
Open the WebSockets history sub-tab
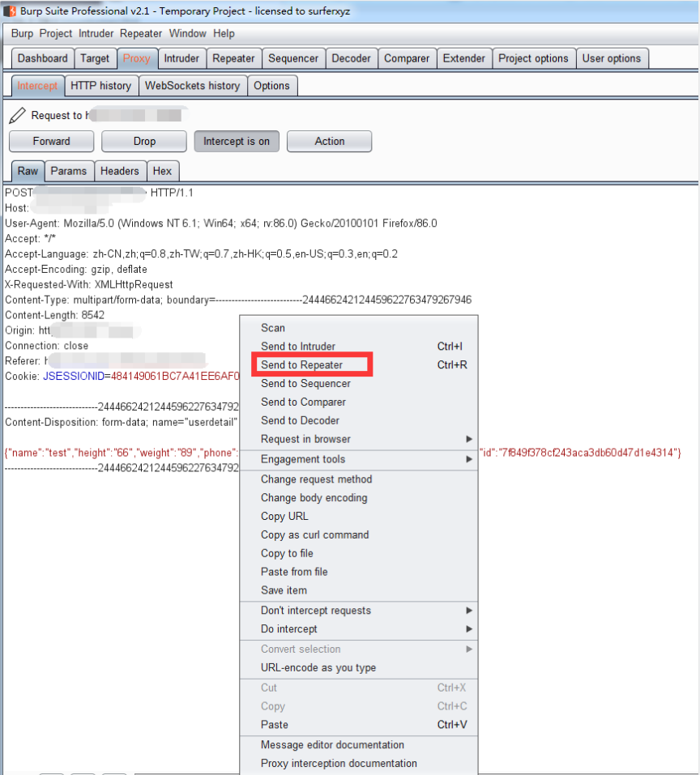pyautogui.click(x=192, y=86)
